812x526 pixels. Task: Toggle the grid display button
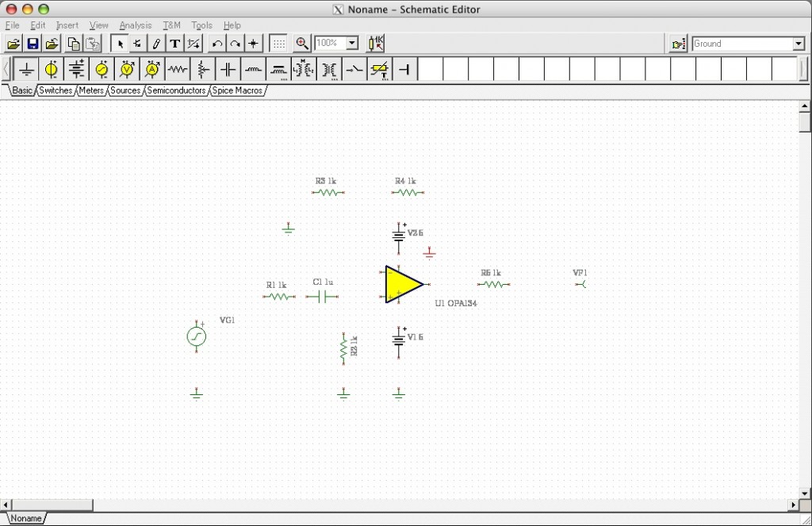tap(278, 44)
